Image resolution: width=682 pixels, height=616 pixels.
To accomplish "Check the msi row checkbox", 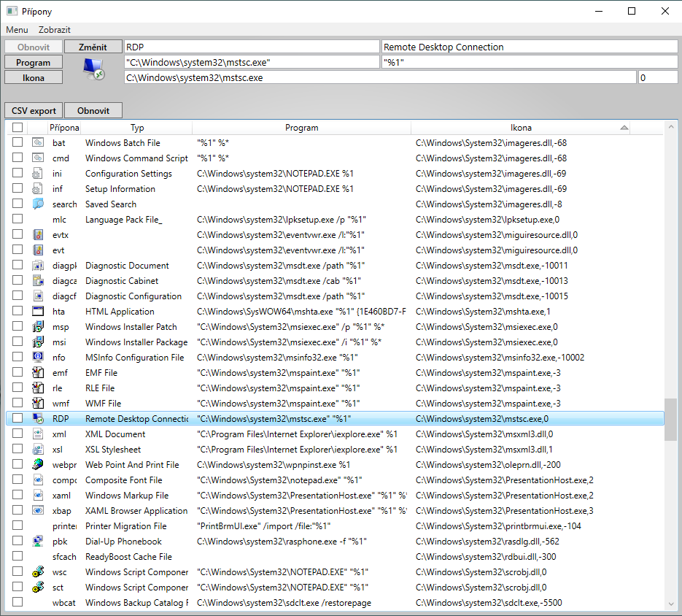I will pos(18,342).
